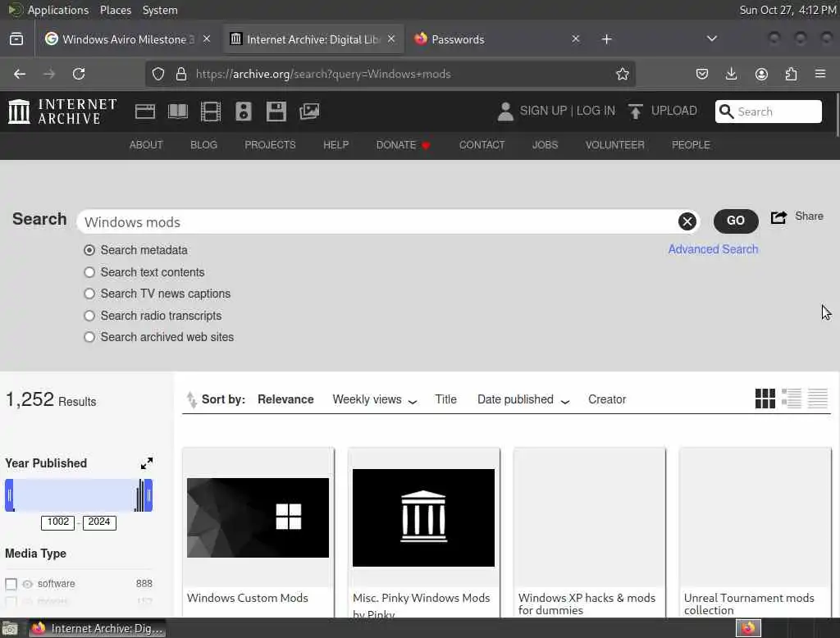The image size is (840, 638).
Task: Click the LOG IN link
Action: pos(596,111)
